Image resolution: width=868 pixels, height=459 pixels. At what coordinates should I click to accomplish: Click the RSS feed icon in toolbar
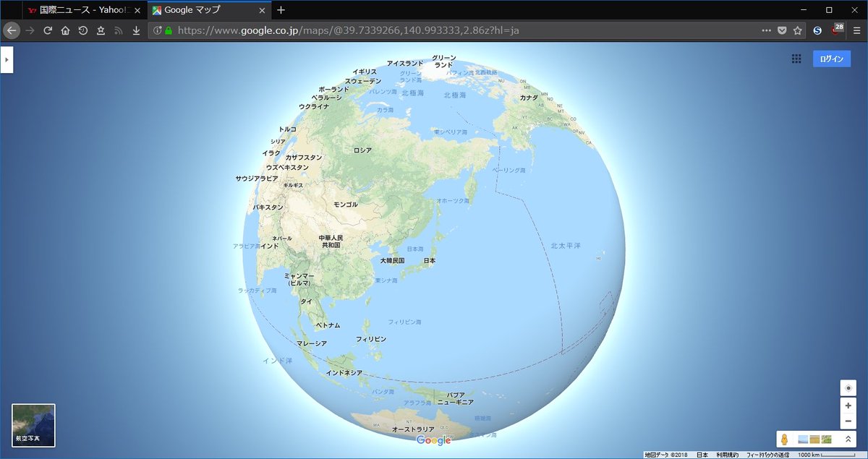[119, 30]
